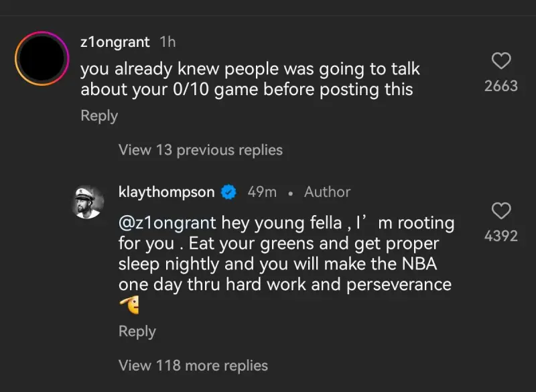Reply to klaythompson's comment
Screen dimensions: 536x392
click(x=137, y=331)
